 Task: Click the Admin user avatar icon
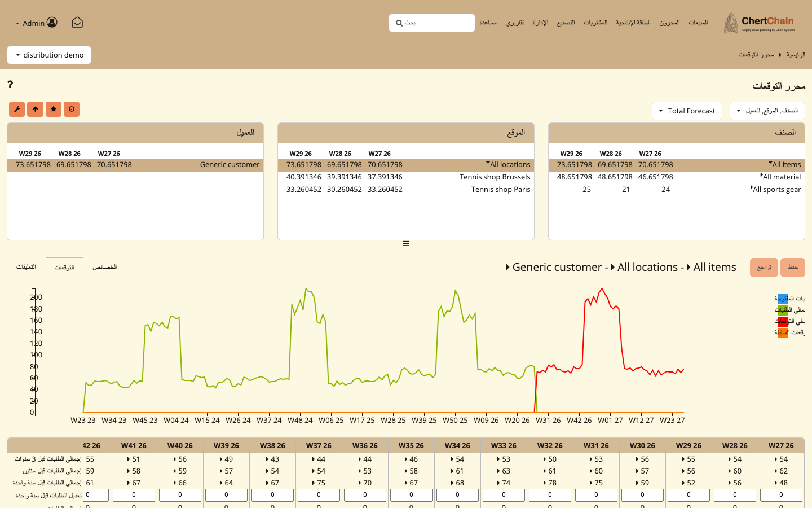[52, 22]
